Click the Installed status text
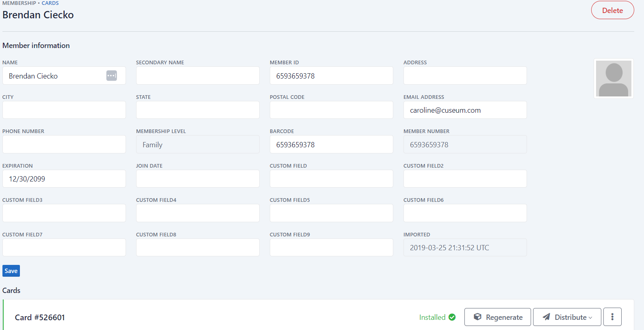 (x=432, y=317)
